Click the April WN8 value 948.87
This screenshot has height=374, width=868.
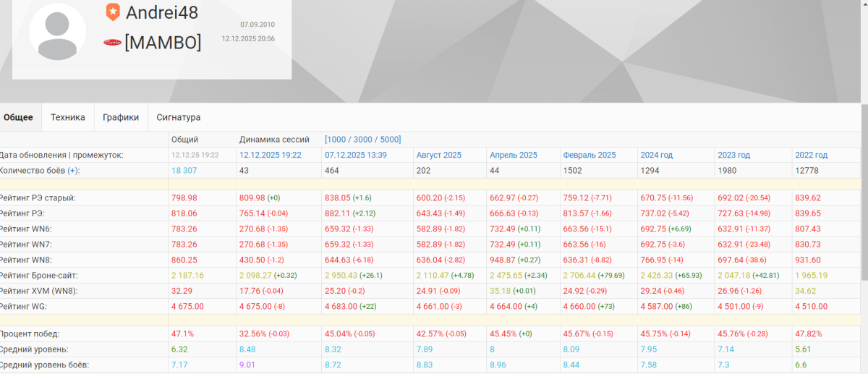503,259
